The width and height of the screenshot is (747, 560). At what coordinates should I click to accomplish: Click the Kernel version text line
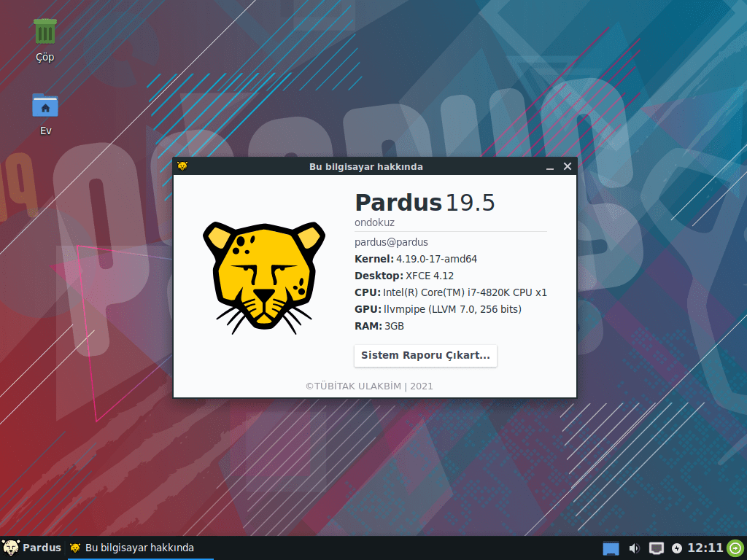pyautogui.click(x=416, y=259)
